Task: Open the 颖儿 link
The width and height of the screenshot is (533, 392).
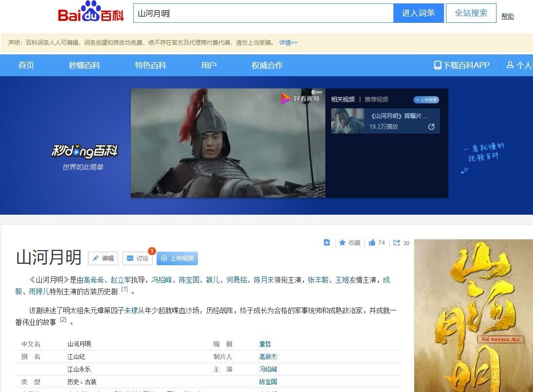Action: pyautogui.click(x=213, y=280)
